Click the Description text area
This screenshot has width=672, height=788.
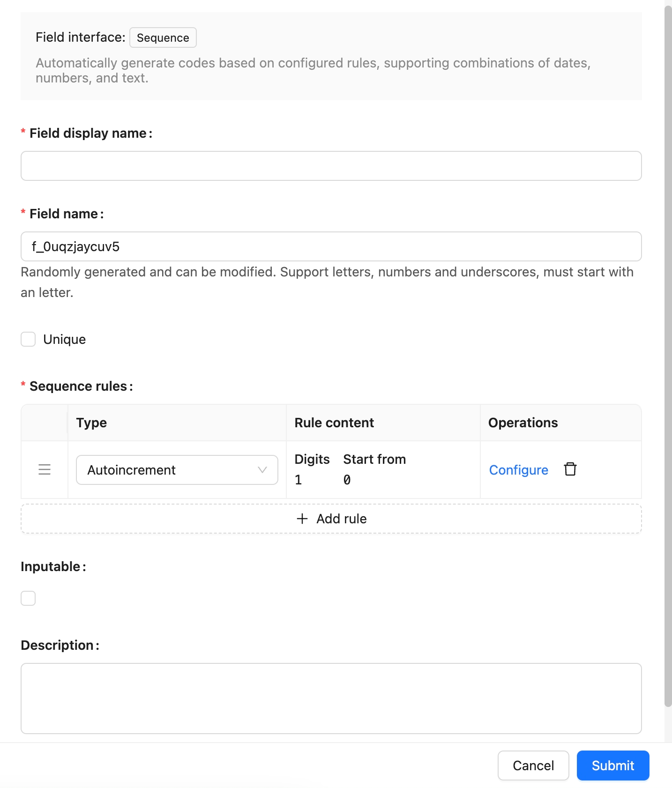pyautogui.click(x=331, y=698)
